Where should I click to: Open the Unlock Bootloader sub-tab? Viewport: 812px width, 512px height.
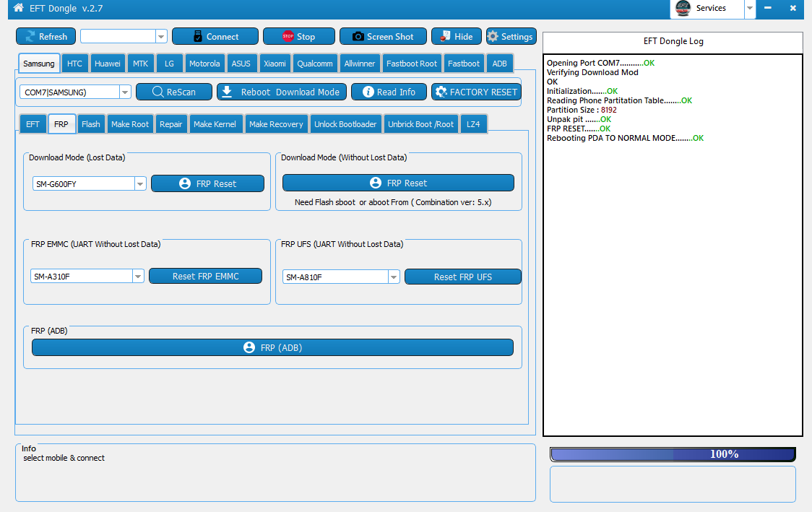point(345,124)
